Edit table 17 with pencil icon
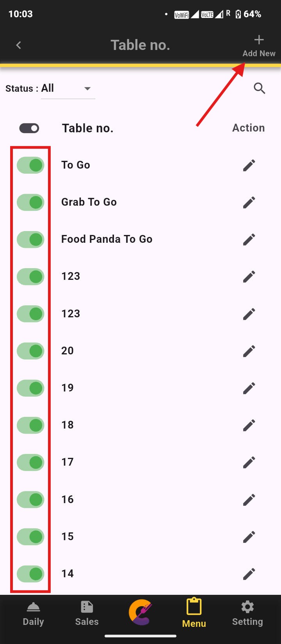The height and width of the screenshot is (644, 281). click(x=249, y=462)
